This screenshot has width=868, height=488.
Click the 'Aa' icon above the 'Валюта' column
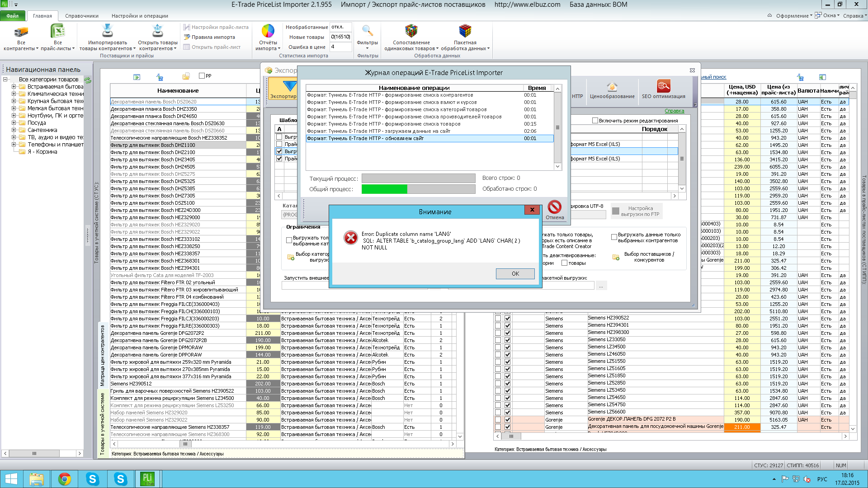click(x=800, y=77)
